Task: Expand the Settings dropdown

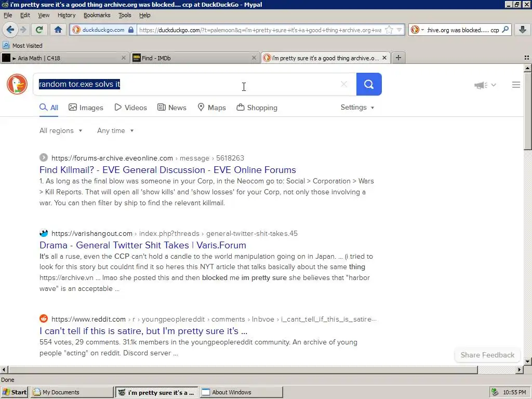Action: [x=357, y=108]
